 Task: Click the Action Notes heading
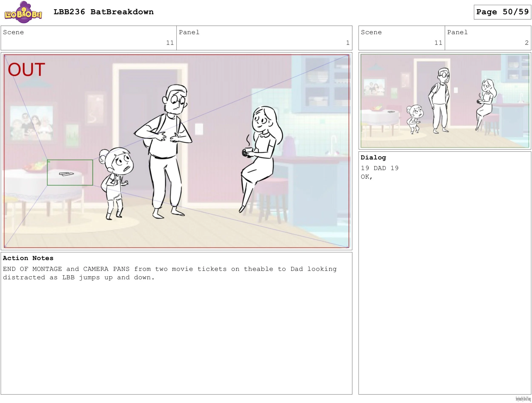click(28, 258)
